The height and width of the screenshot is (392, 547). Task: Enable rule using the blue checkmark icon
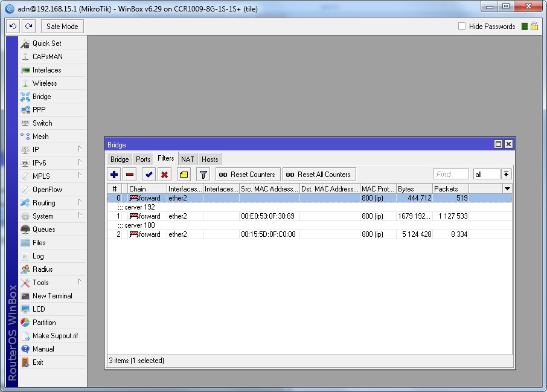tap(149, 175)
